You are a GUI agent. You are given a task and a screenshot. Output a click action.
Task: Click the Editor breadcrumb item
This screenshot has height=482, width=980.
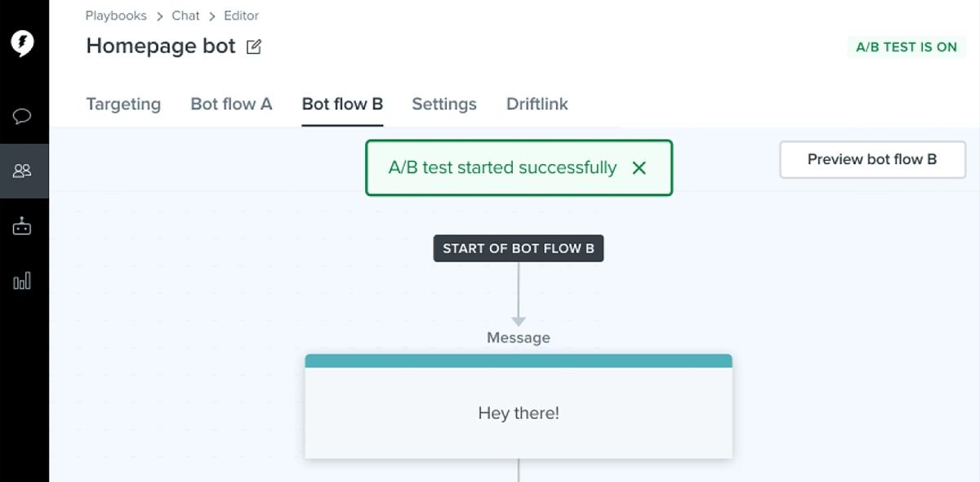coord(241,16)
